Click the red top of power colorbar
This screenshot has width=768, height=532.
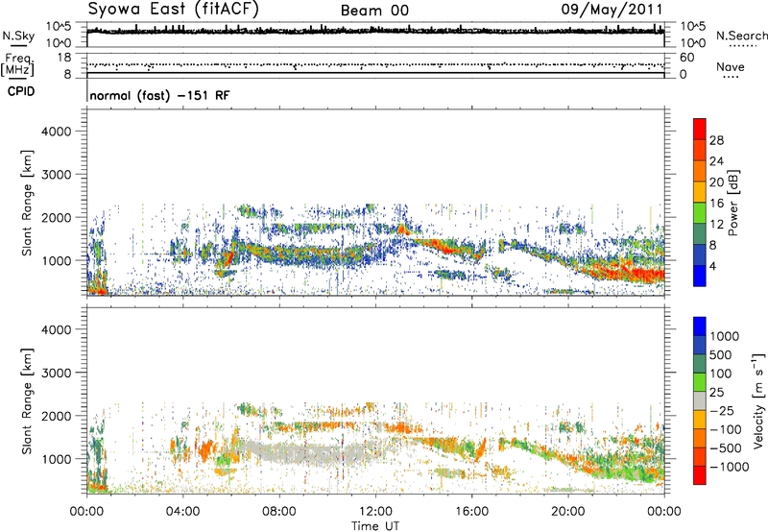coord(700,129)
